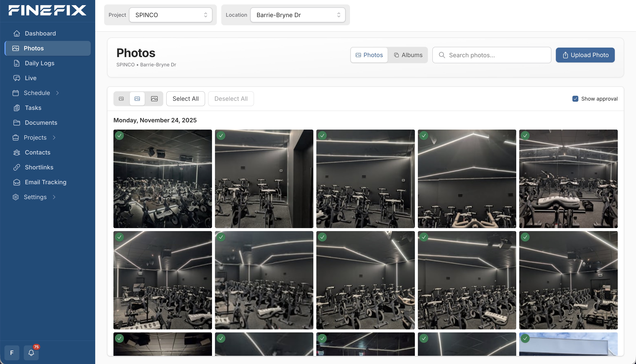
Task: Open Email Tracking from the sidebar
Action: point(46,182)
